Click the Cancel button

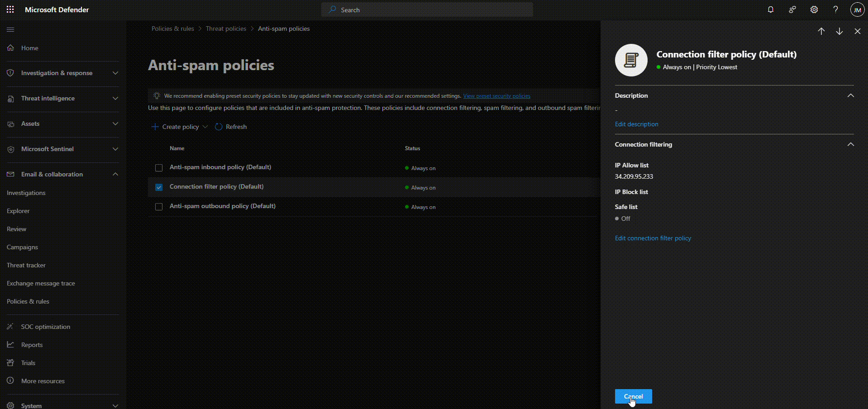click(634, 396)
